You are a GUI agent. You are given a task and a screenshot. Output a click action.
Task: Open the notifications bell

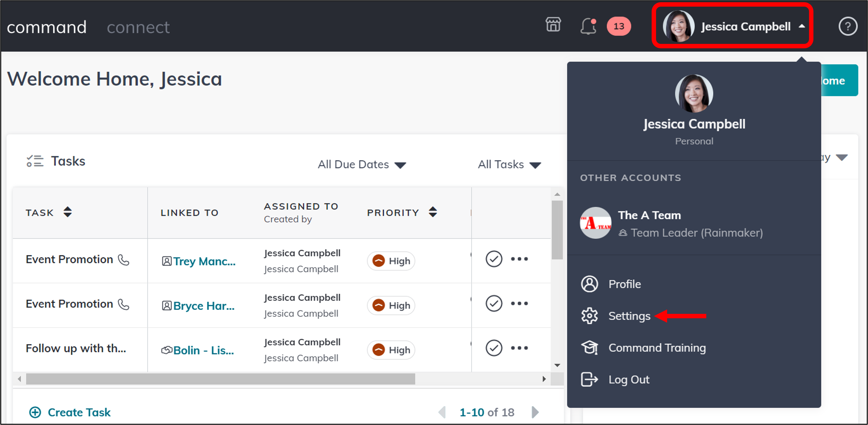[x=588, y=26]
